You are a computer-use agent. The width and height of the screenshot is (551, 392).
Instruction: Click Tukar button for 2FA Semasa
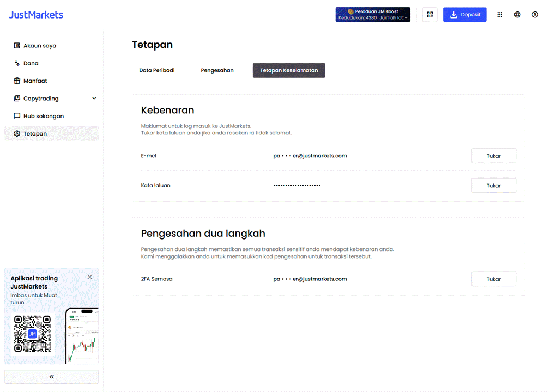click(x=493, y=279)
